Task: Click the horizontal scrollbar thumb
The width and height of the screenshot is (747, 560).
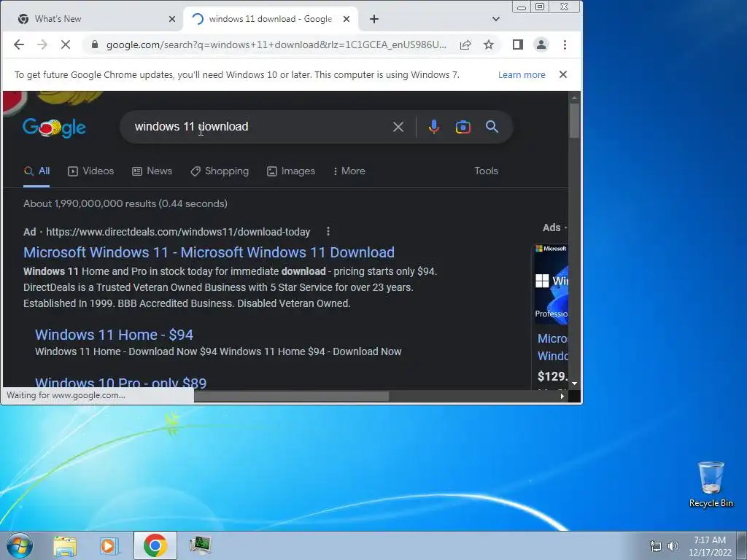Action: (x=291, y=396)
